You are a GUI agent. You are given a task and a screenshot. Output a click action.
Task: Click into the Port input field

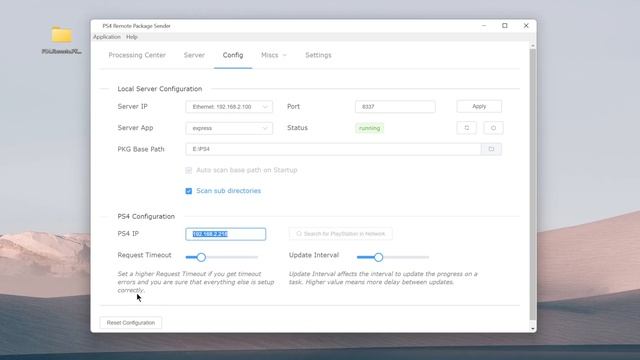click(395, 107)
